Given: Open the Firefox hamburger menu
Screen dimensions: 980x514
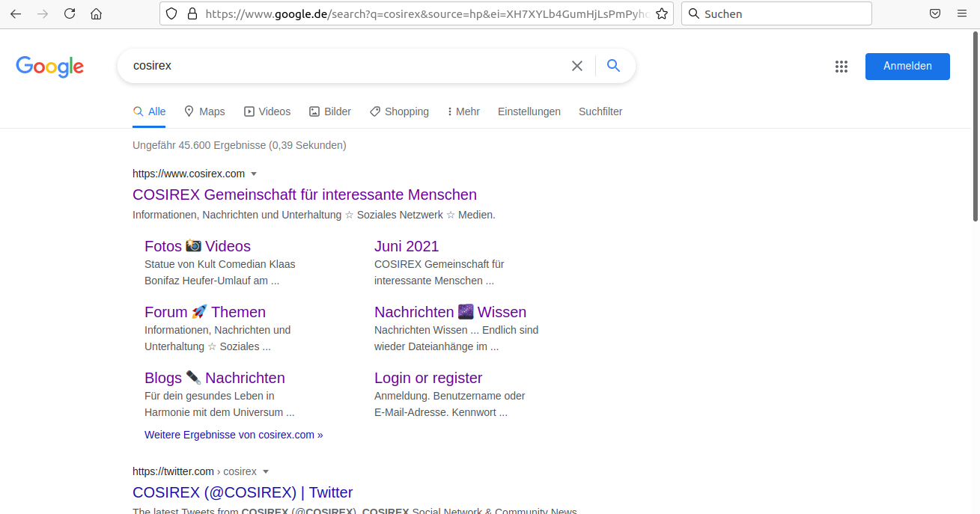Looking at the screenshot, I should [962, 13].
